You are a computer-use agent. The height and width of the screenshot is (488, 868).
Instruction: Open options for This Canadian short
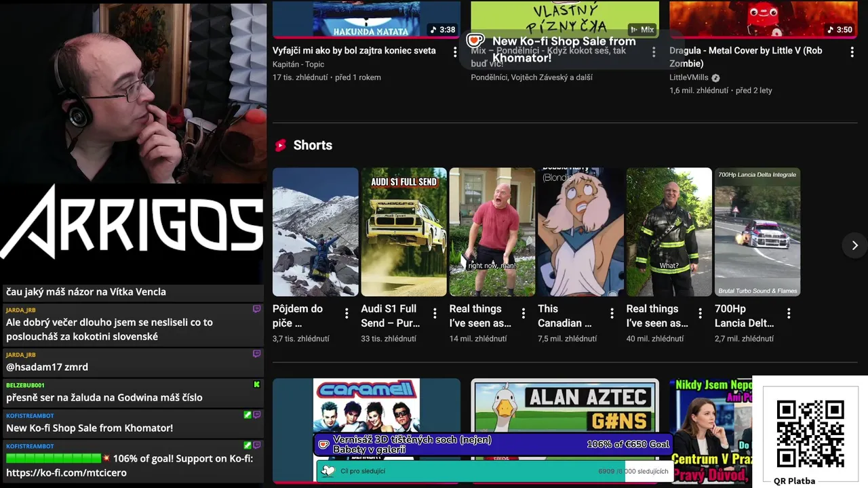click(x=612, y=313)
